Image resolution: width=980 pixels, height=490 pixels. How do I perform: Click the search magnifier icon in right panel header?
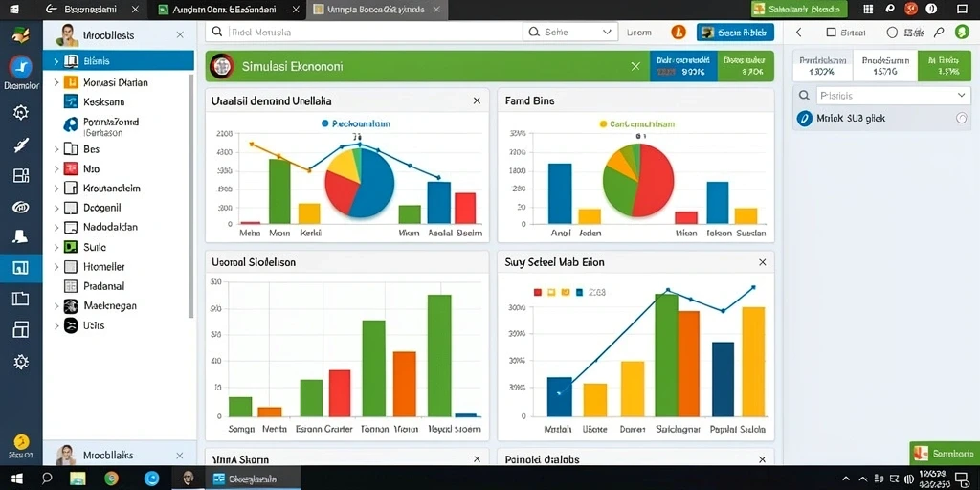click(x=939, y=33)
